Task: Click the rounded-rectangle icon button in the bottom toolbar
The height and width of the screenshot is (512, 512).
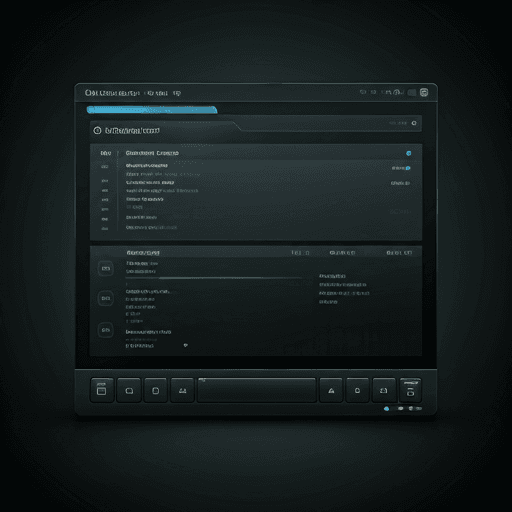Action: [129, 390]
